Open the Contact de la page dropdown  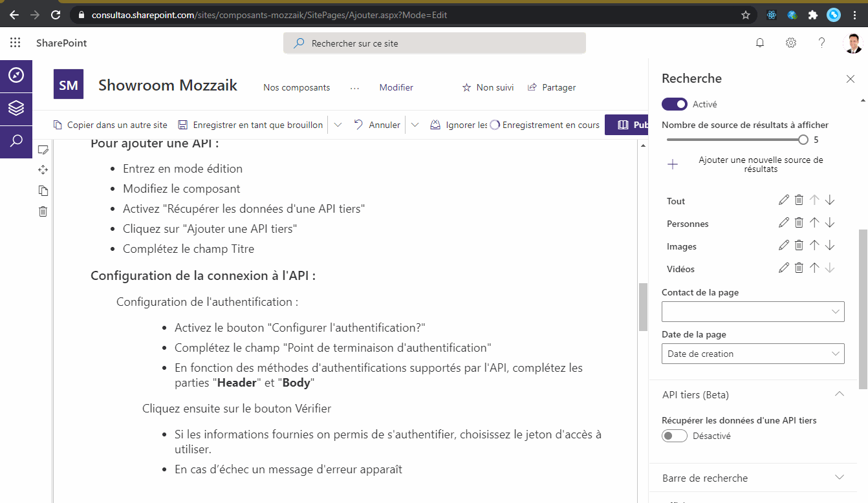pyautogui.click(x=753, y=312)
